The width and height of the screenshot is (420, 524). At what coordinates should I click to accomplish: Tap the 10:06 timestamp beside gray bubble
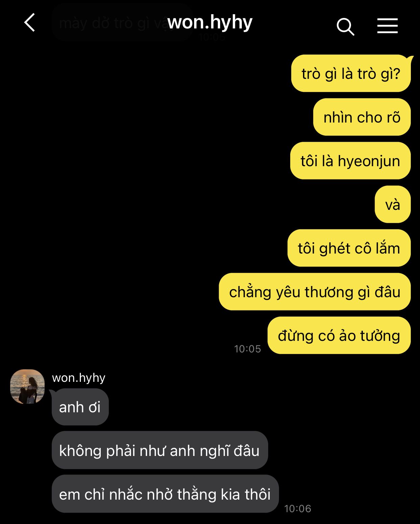(x=298, y=508)
